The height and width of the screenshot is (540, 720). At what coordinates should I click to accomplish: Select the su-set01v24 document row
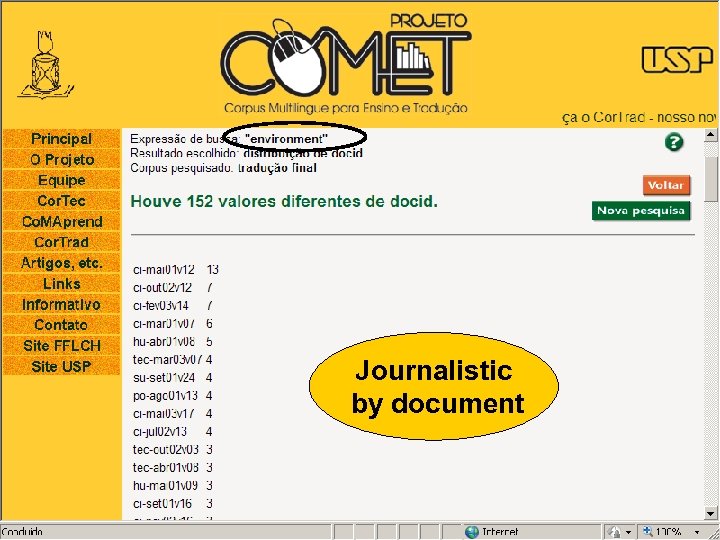point(173,377)
